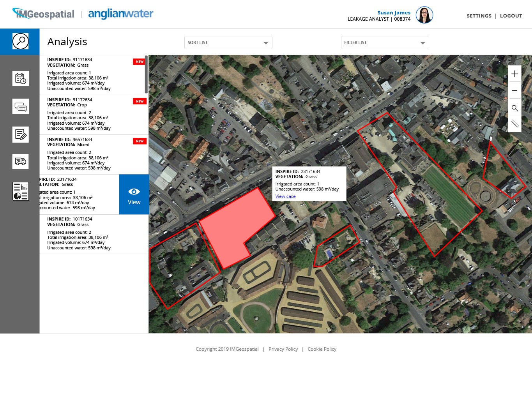Screen dimensions: 532x399
Task: Open the Privacy Policy footer link
Action: point(283,349)
